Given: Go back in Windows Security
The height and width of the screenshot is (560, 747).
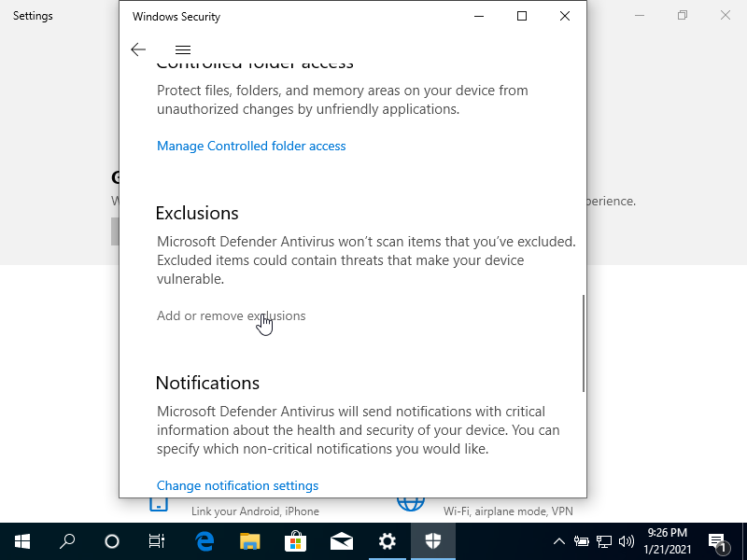Looking at the screenshot, I should [138, 49].
